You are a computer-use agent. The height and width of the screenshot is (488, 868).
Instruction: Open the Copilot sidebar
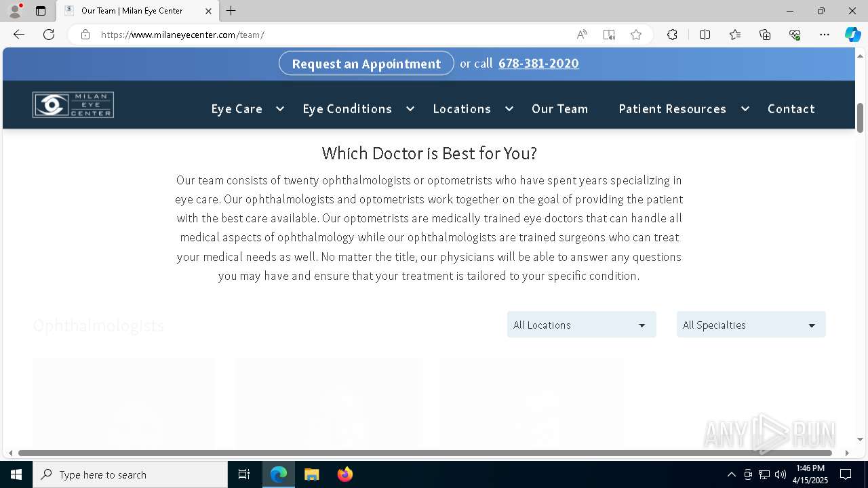click(852, 35)
